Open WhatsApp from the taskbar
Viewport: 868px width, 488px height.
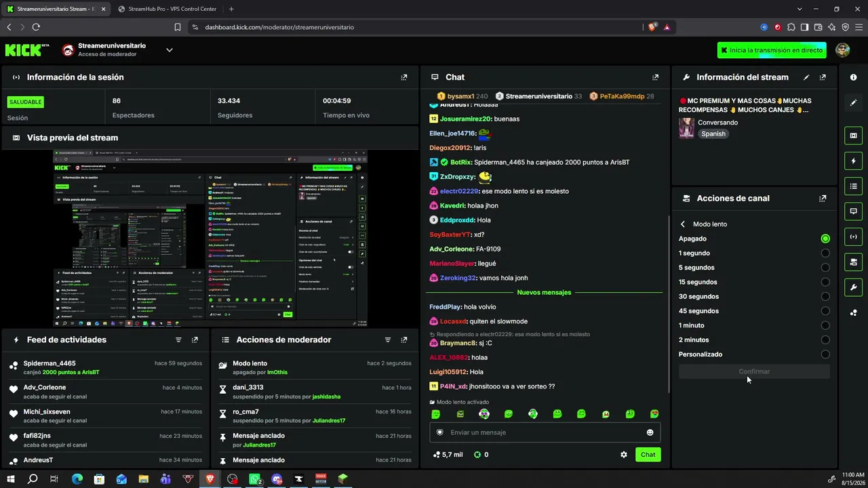[255, 479]
